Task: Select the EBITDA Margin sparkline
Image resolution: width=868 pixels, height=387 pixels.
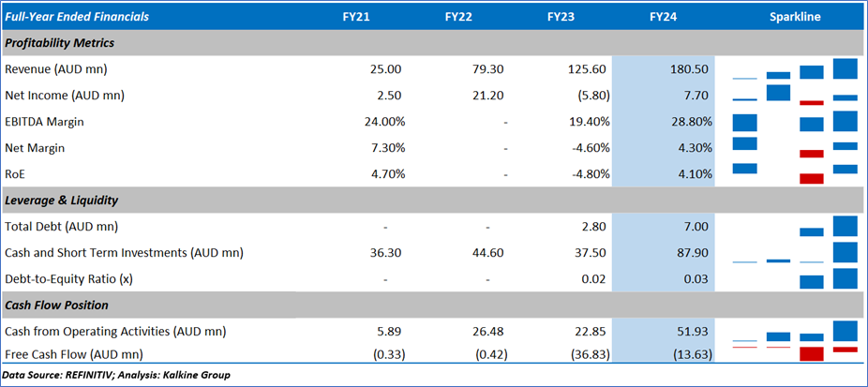Action: pyautogui.click(x=794, y=122)
